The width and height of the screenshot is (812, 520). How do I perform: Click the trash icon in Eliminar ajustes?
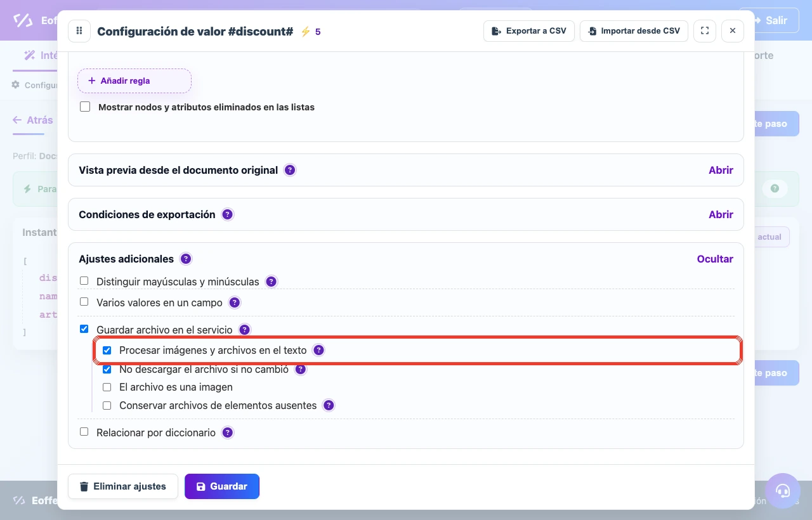(x=84, y=486)
